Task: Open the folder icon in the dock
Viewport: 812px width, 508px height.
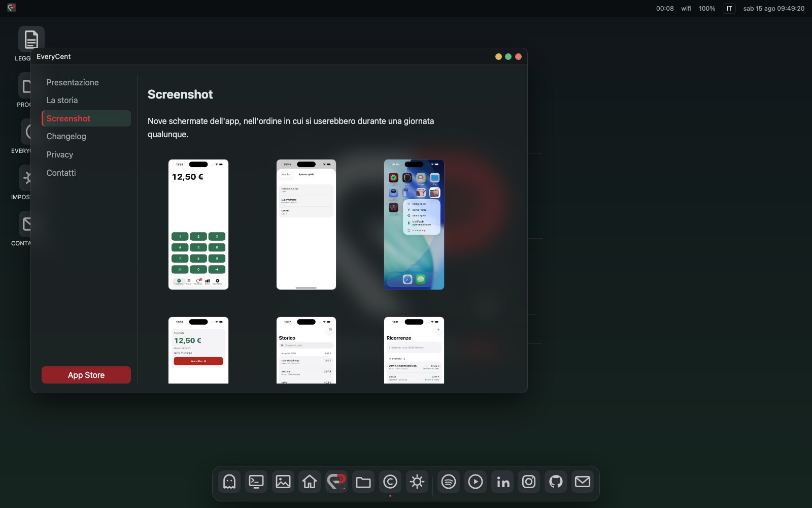Action: pos(363,482)
